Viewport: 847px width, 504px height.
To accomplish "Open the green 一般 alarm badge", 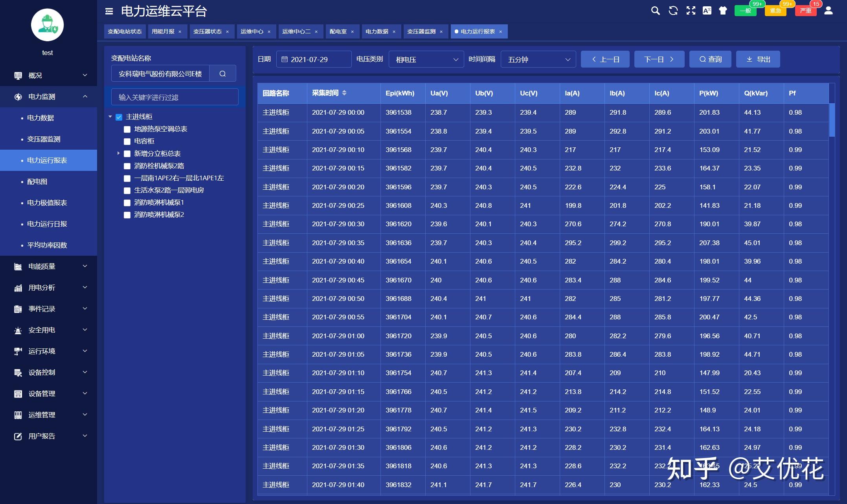I will 745,11.
